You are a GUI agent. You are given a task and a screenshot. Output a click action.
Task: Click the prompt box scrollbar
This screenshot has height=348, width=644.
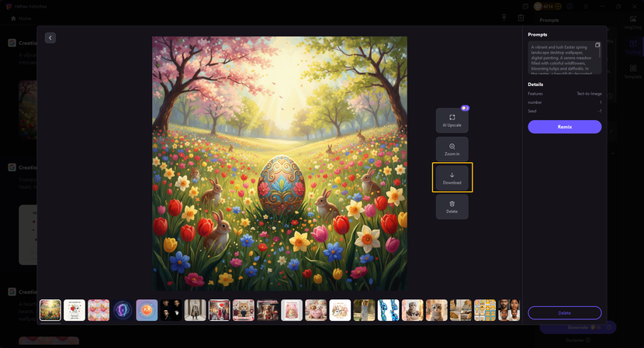(600, 53)
